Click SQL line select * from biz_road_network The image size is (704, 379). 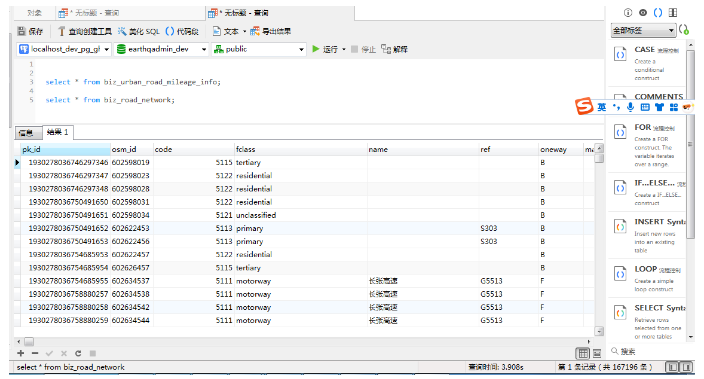tap(110, 100)
